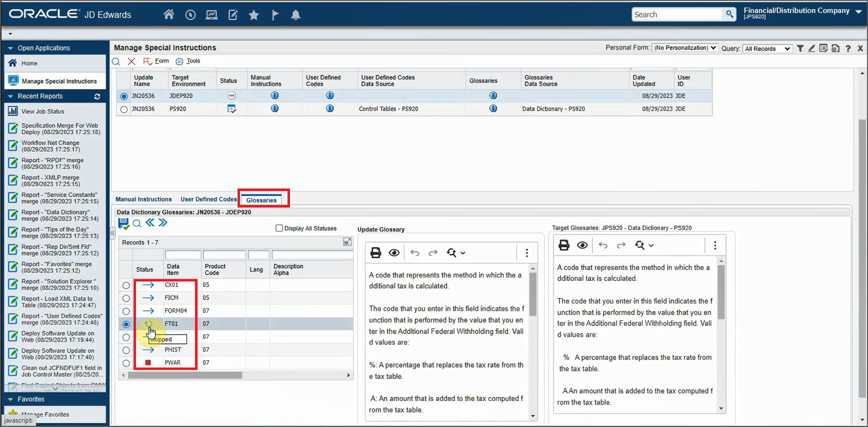Select the FICM glossary row radio button
This screenshot has width=868, height=427.
(126, 298)
